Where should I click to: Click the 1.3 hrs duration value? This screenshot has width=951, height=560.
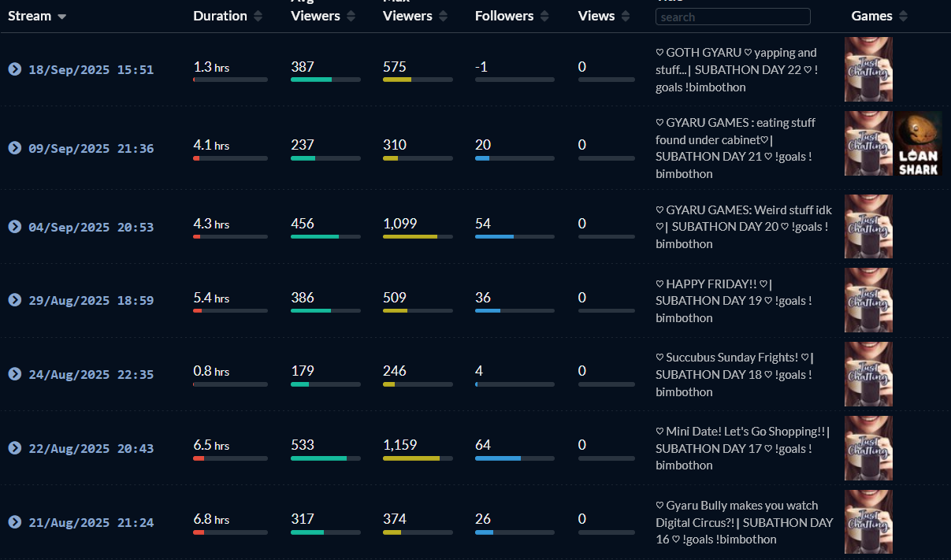211,67
